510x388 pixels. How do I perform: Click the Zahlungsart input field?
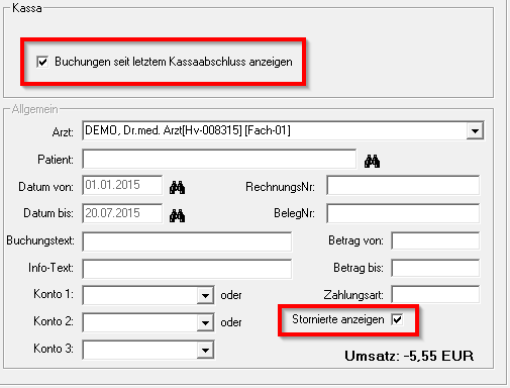[436, 295]
